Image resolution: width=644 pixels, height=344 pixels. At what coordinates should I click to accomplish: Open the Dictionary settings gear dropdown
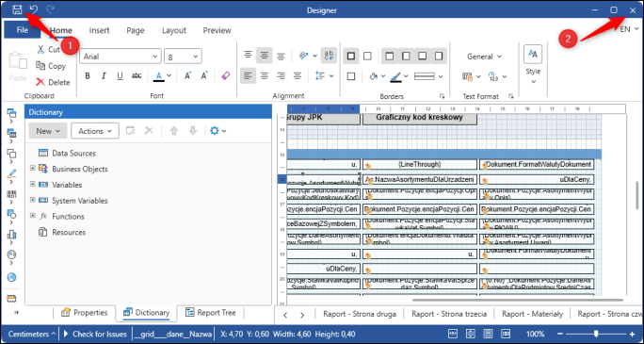coord(217,131)
